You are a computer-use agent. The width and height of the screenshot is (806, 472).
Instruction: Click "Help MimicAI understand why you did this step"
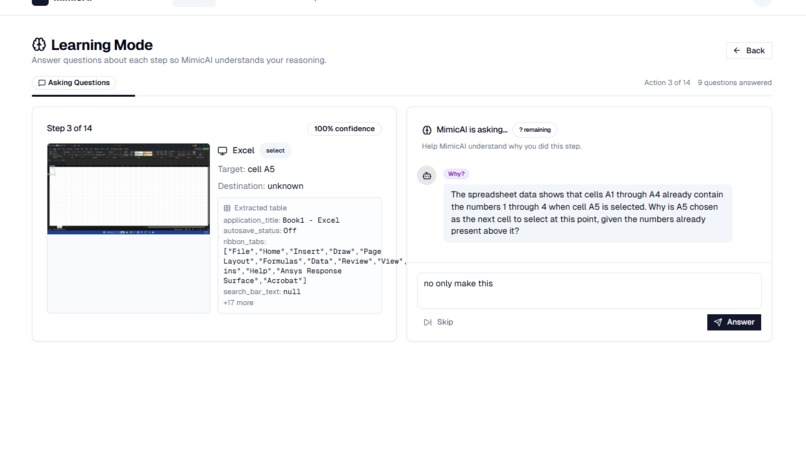tap(501, 147)
